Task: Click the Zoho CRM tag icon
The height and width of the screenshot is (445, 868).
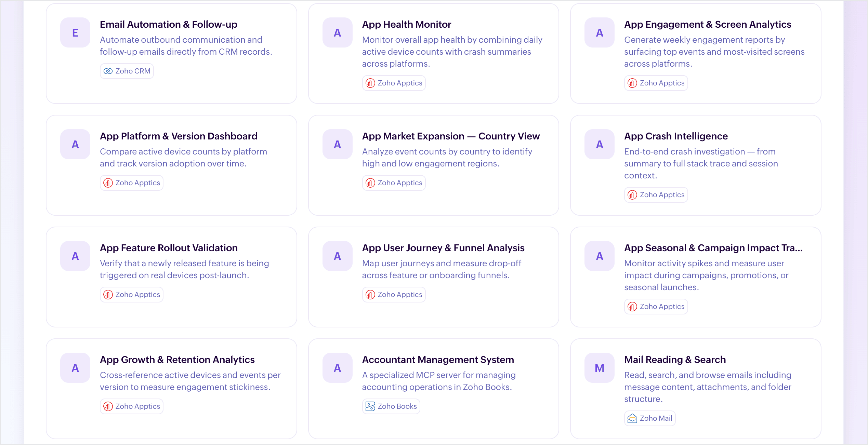Action: (x=108, y=71)
